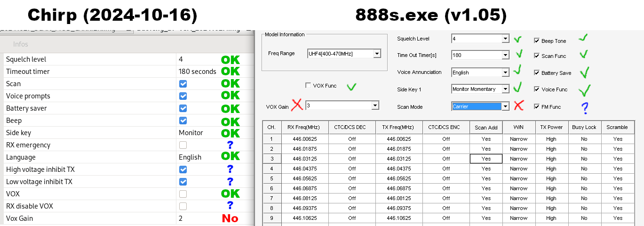644x226 pixels.
Task: Click the Scan Add column header
Action: click(x=486, y=127)
